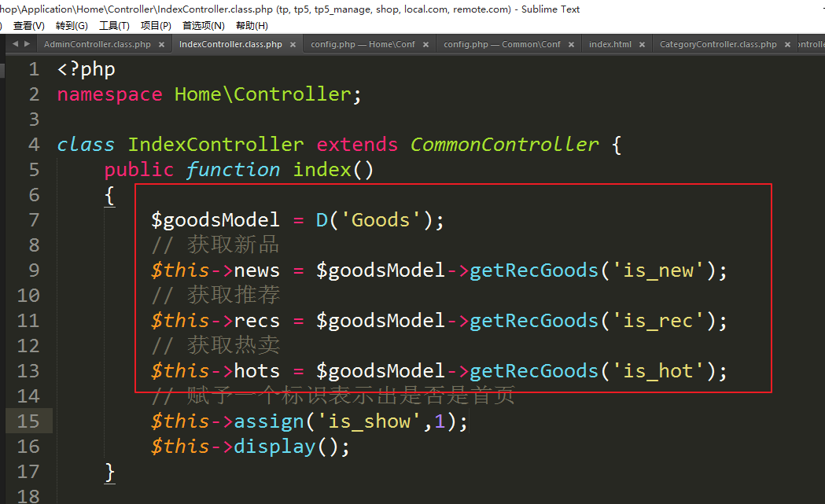Close the IndexController.class.php tab
Image resolution: width=825 pixels, height=504 pixels.
click(293, 45)
